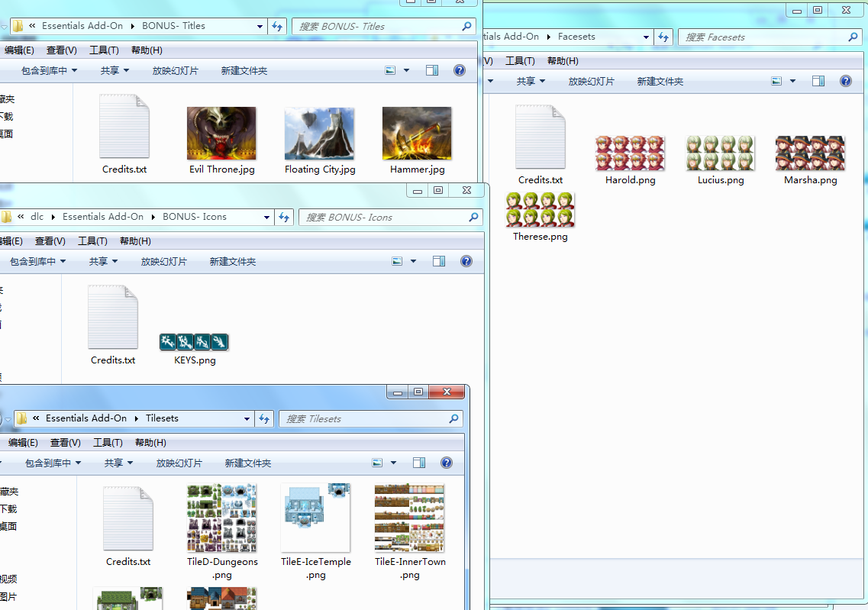Change view mode in BONUS- Icons window
Screen dimensions: 868x610
[x=397, y=261]
